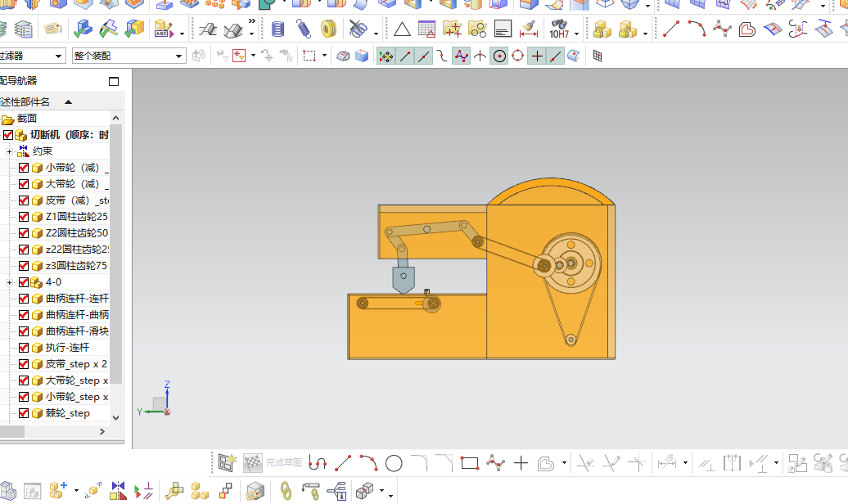
Task: Expand the 4-0 subassembly tree node
Action: pyautogui.click(x=9, y=282)
